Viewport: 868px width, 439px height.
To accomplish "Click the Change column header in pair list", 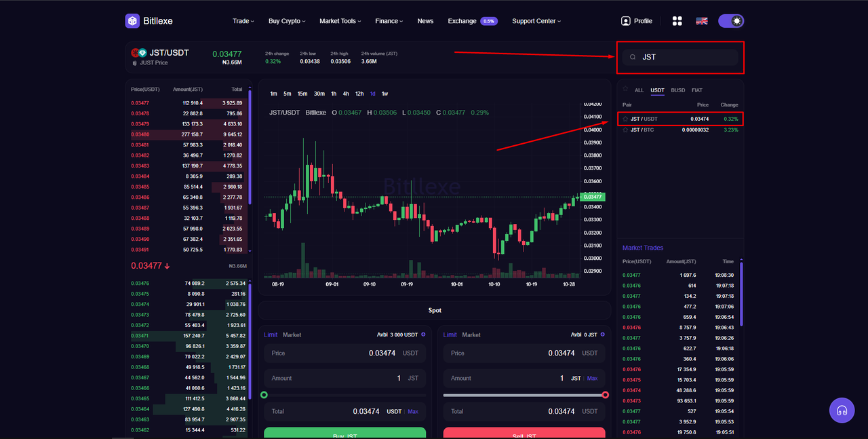I will (x=729, y=105).
